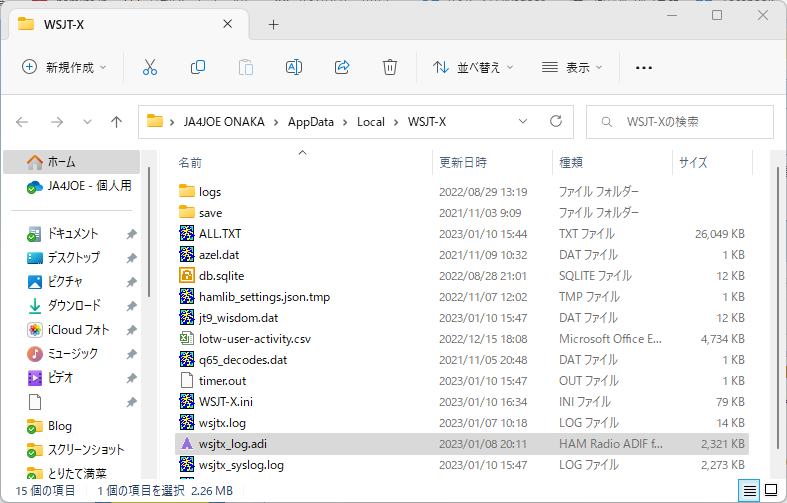Select the q65_decodes.dat file
The height and width of the screenshot is (503, 787).
462,359
